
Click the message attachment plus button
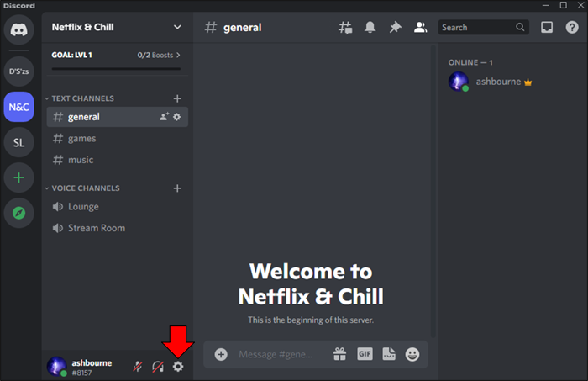pyautogui.click(x=221, y=354)
